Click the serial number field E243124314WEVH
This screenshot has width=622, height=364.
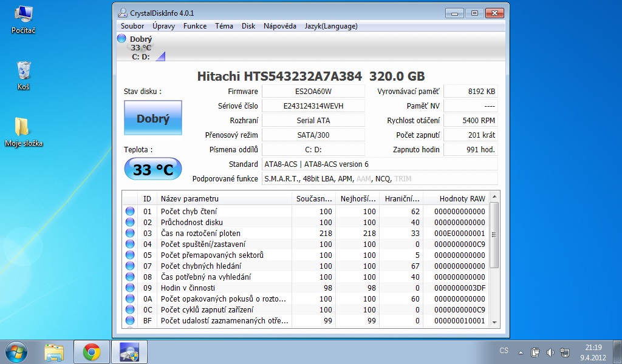tap(313, 106)
